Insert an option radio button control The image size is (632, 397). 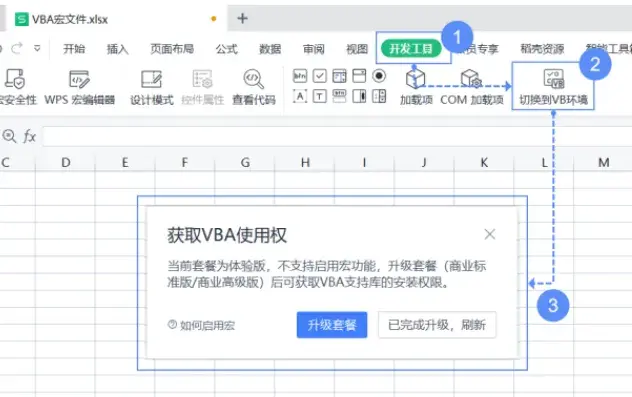click(x=379, y=76)
